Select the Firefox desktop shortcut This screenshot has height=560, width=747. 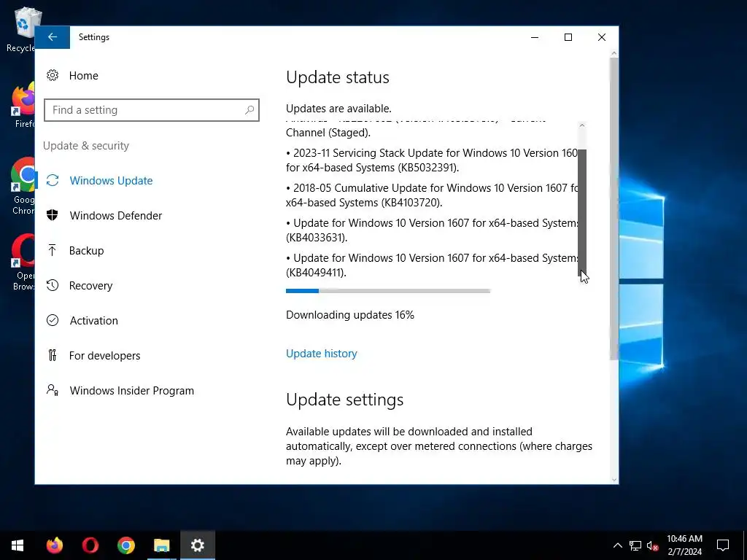coord(22,105)
